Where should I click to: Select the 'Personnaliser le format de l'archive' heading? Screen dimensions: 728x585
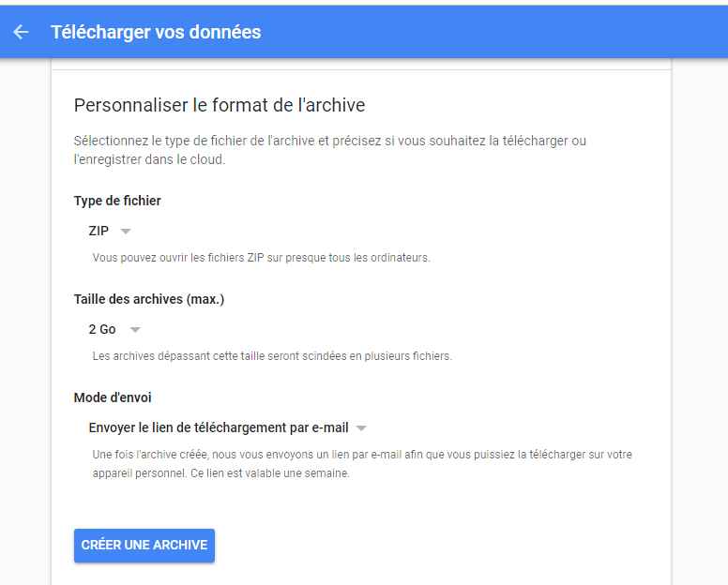220,105
